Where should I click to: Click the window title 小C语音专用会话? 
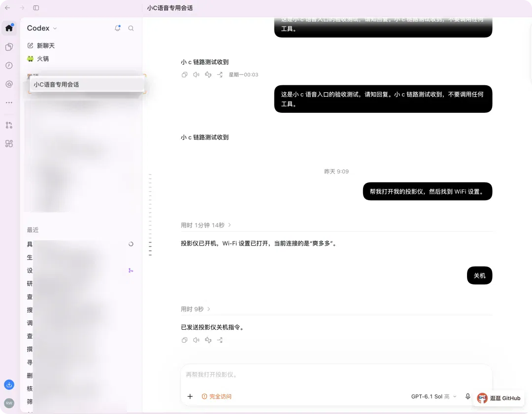pyautogui.click(x=170, y=8)
